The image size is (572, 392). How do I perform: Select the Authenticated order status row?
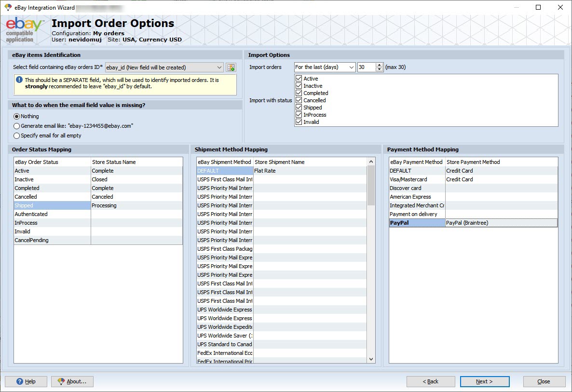click(x=52, y=214)
